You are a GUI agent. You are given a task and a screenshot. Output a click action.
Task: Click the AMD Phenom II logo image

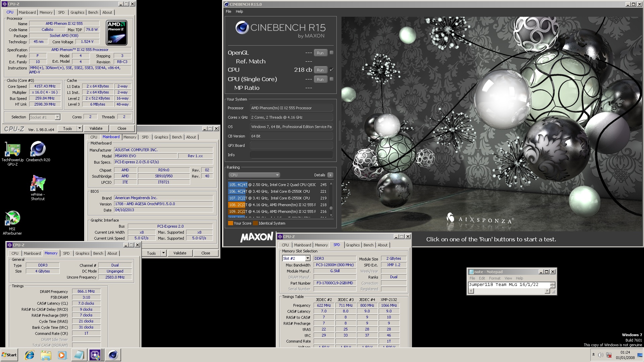pos(117,33)
